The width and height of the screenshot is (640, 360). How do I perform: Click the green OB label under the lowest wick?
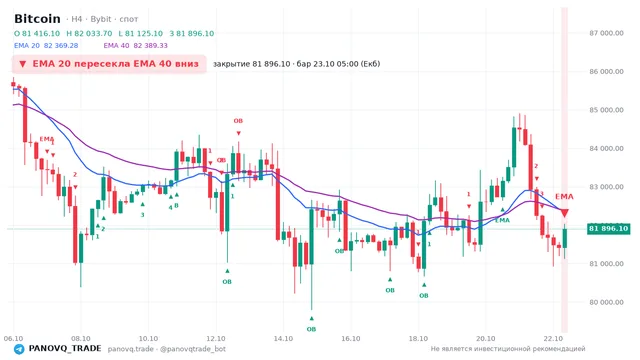311,329
